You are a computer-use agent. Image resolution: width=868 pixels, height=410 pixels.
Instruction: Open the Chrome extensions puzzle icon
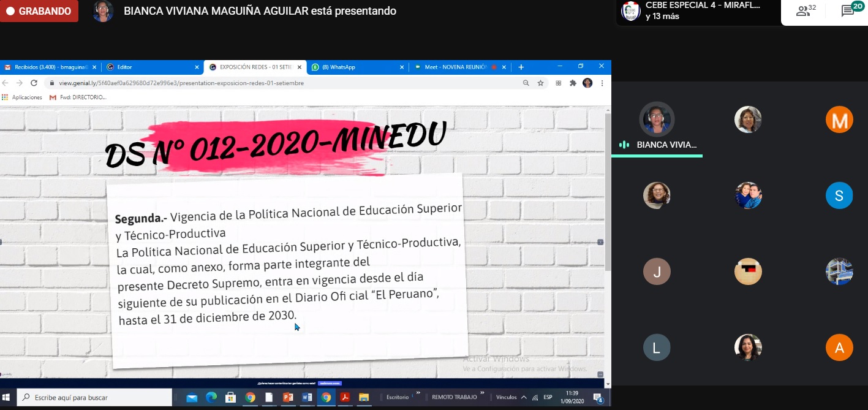click(573, 83)
